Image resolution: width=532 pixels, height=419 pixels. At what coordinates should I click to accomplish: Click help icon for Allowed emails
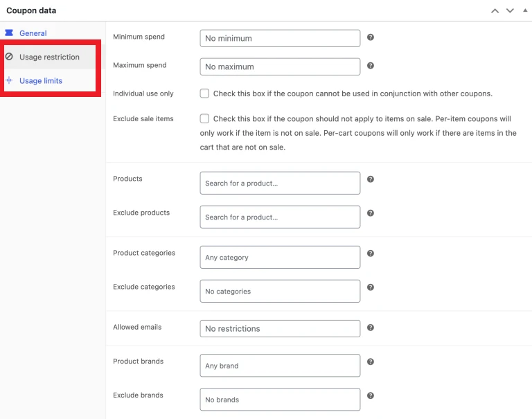[x=371, y=328]
